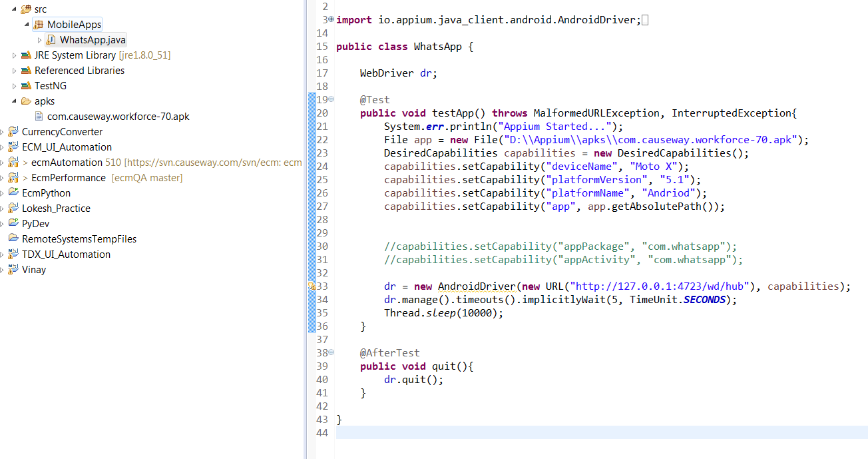The width and height of the screenshot is (868, 459).
Task: Expand the import statements fold marker
Action: pos(331,19)
